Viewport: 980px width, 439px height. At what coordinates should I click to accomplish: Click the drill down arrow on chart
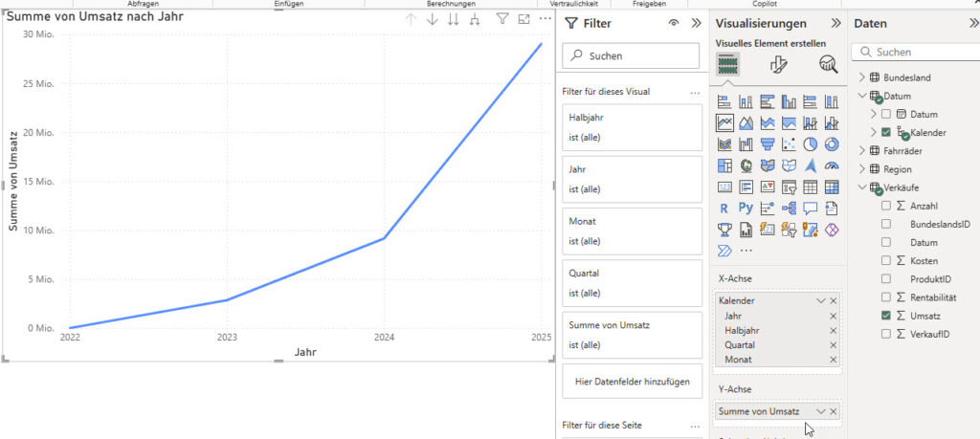(432, 19)
